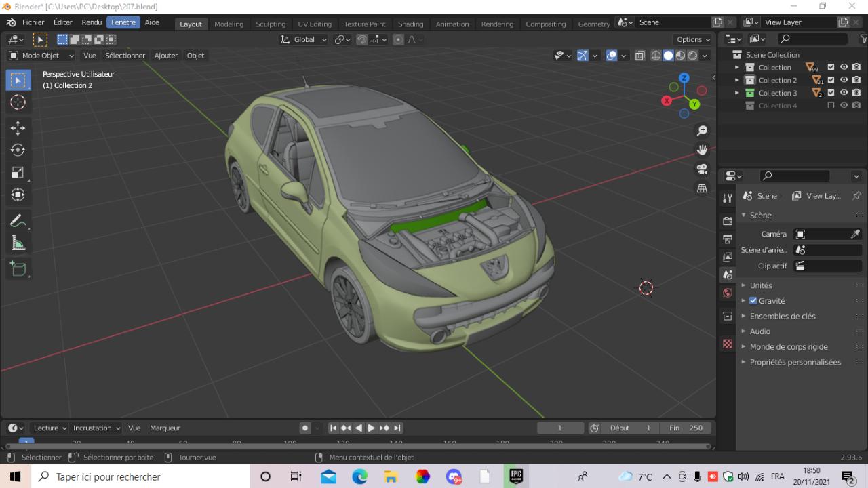Open the Rendu menu

tap(92, 22)
